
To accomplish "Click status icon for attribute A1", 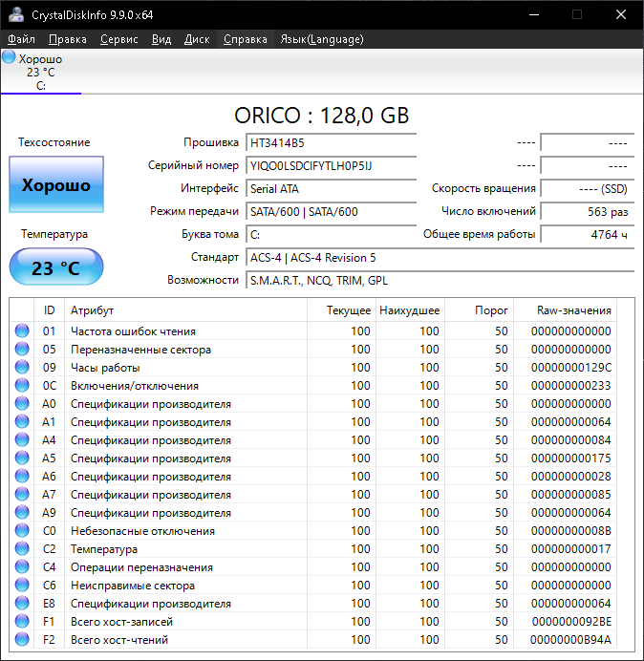I will click(x=22, y=421).
